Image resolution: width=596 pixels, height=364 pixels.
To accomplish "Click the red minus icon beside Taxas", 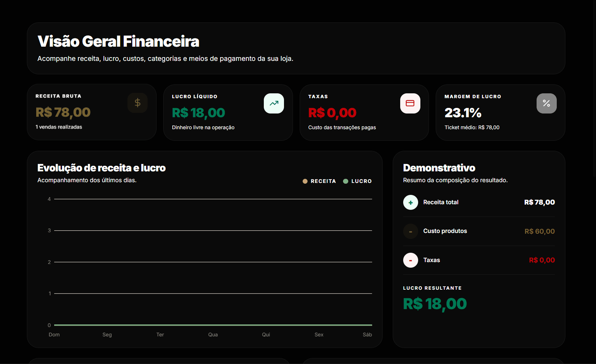I will pos(410,260).
